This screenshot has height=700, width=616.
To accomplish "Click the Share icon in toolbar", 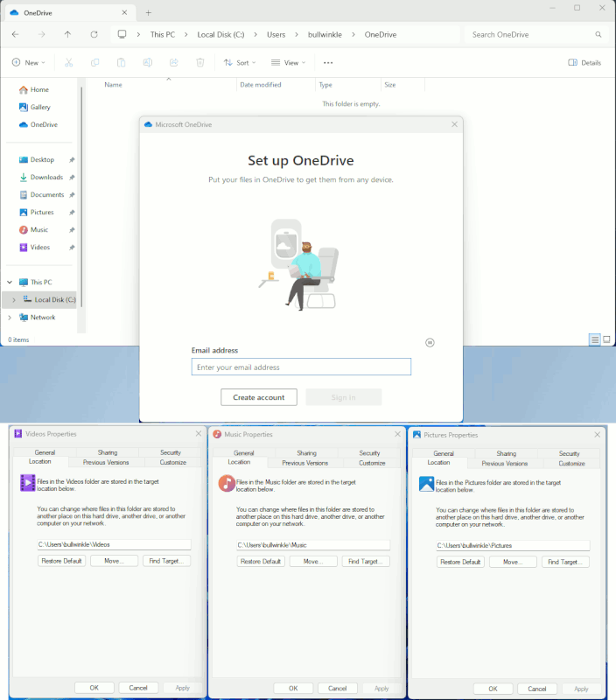I will point(173,62).
